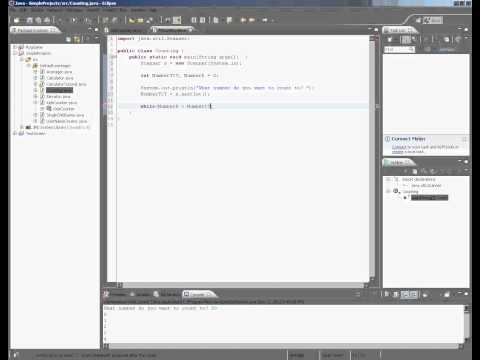Toggle Scroll Lock in Console toolbar

click(x=396, y=294)
